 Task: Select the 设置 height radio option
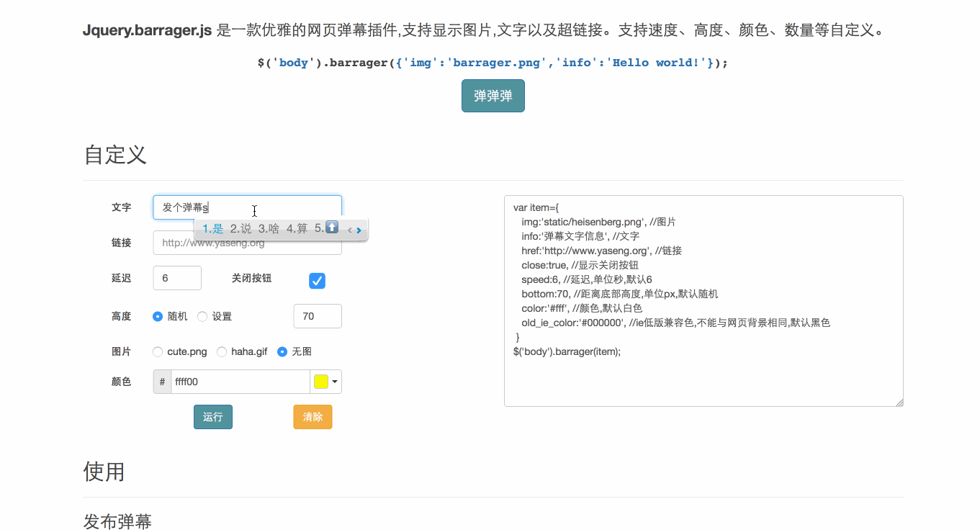click(x=203, y=316)
